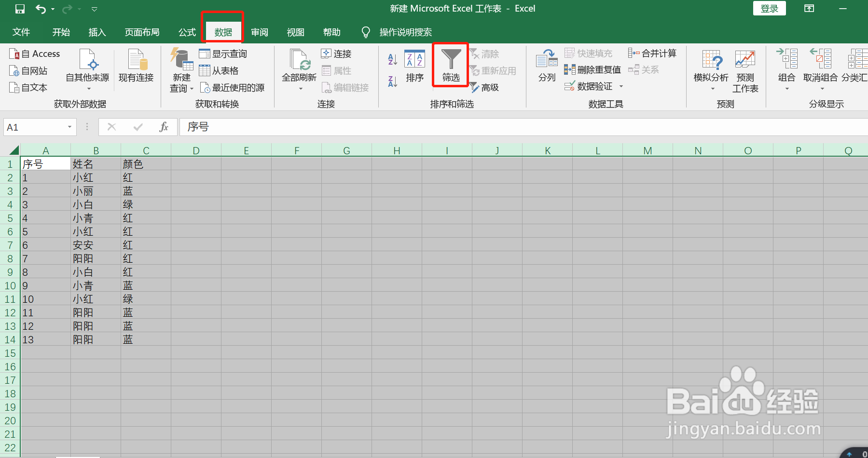Apply descending sort with the ZA icon
868x458 pixels.
tap(392, 81)
